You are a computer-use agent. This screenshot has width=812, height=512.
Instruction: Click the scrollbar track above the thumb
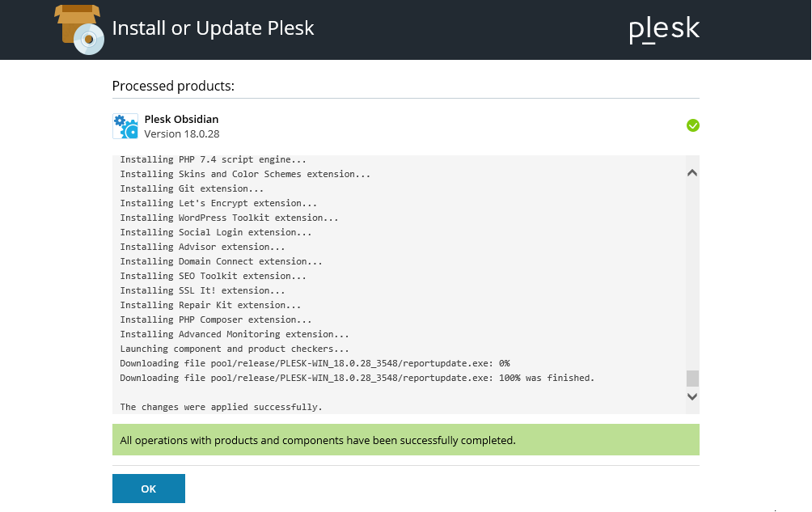[x=692, y=274]
